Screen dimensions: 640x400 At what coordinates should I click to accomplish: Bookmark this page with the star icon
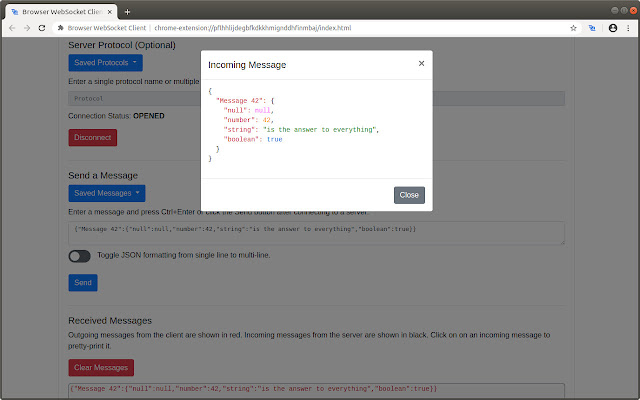coord(573,28)
